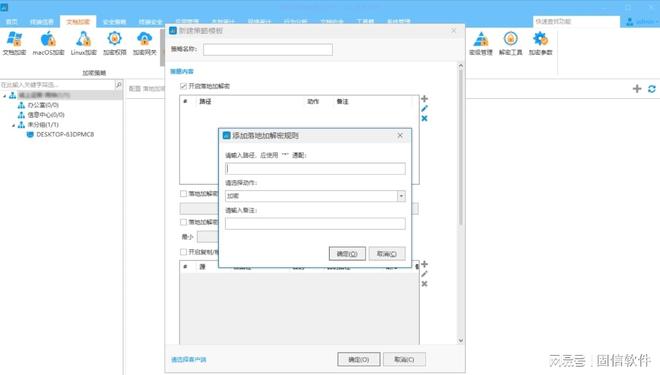Viewport: 660px width, 375px height.
Task: Select the 办公室(0/0) tree node
Action: point(43,105)
